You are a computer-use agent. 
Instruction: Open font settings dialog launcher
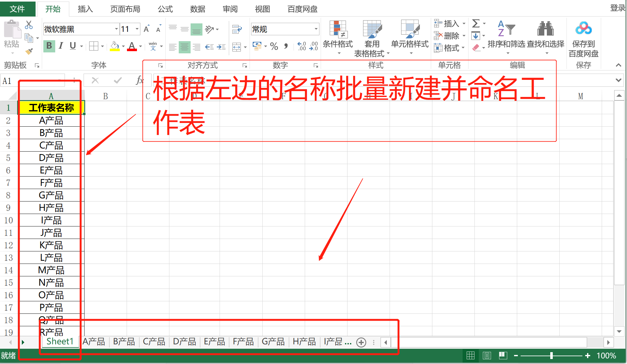[160, 66]
